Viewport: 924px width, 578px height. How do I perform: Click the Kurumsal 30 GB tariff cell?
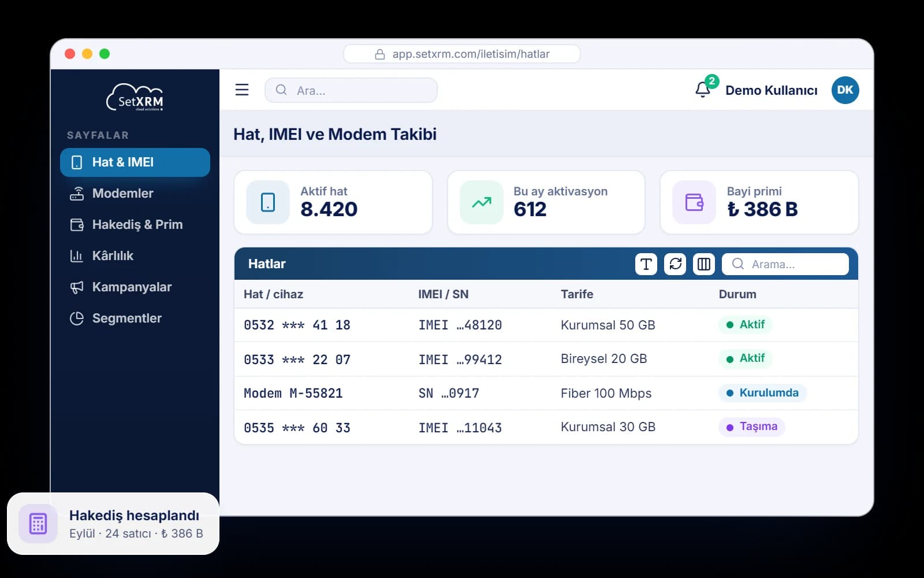(608, 427)
